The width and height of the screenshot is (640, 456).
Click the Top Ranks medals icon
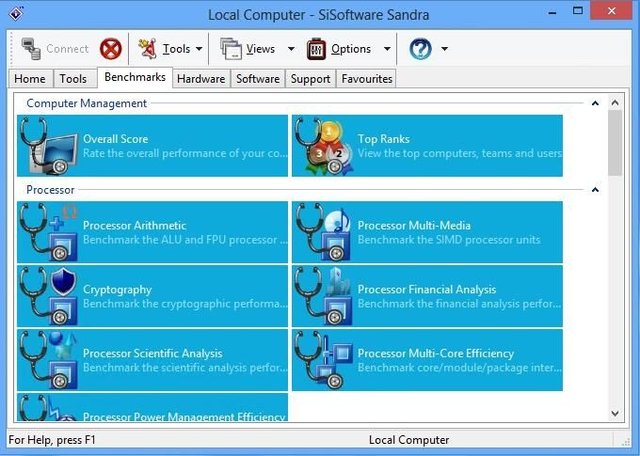click(324, 146)
